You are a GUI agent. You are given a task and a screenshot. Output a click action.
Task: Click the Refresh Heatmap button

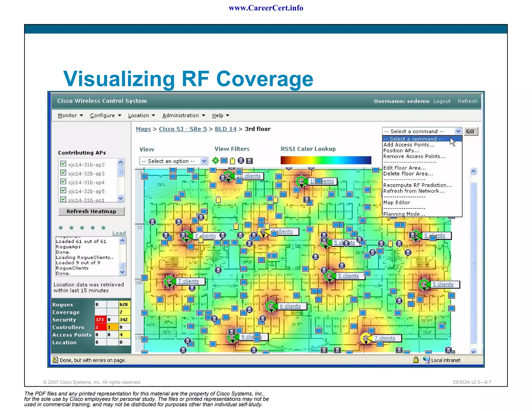[91, 211]
